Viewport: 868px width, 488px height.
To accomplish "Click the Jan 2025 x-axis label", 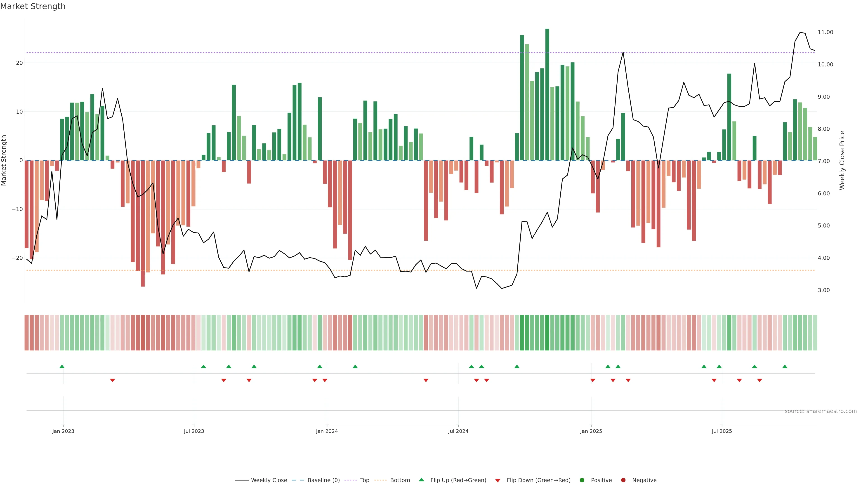I will (591, 431).
